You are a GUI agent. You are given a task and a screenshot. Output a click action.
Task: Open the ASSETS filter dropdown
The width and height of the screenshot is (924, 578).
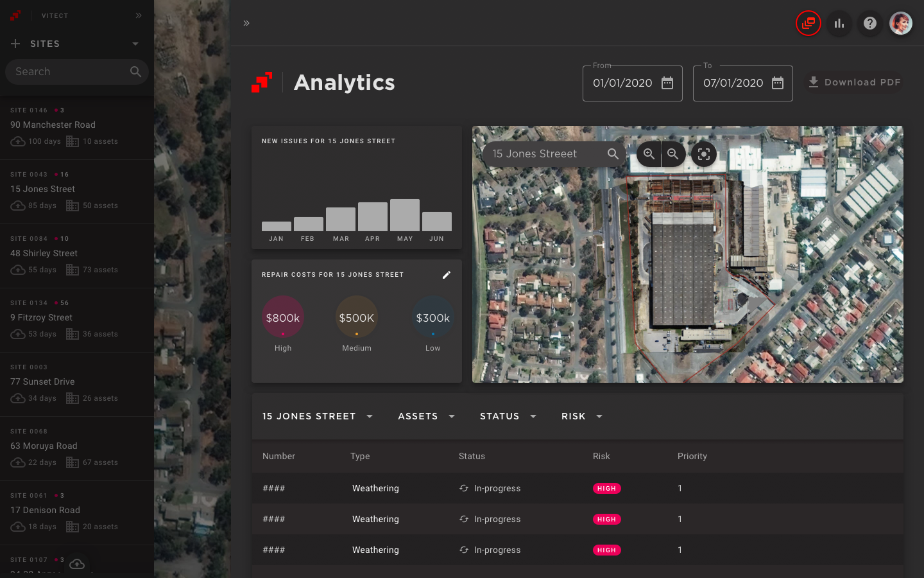pos(427,416)
